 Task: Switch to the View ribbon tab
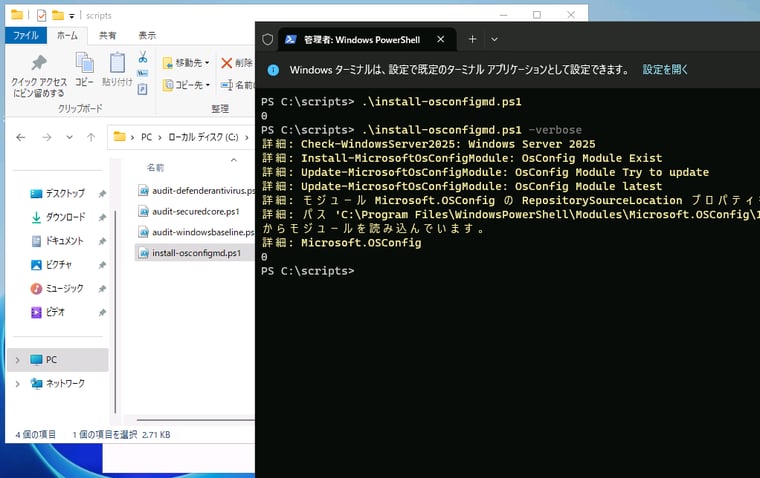[147, 35]
